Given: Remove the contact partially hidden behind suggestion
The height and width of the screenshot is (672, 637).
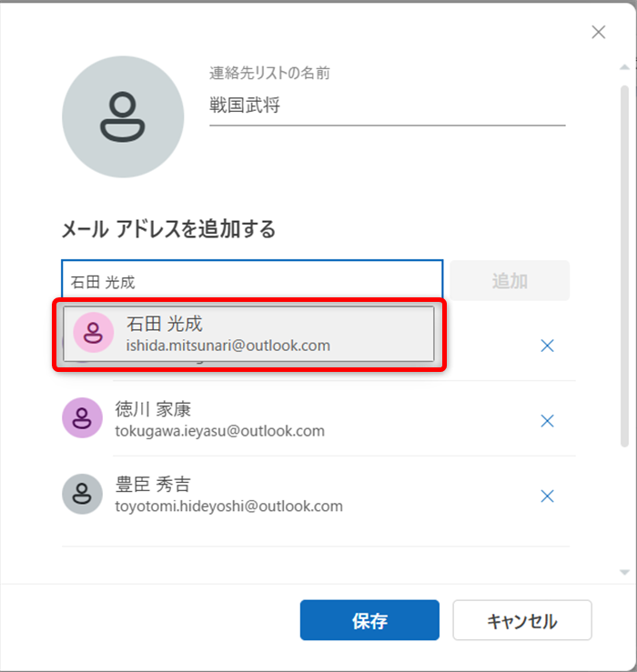Looking at the screenshot, I should (547, 346).
